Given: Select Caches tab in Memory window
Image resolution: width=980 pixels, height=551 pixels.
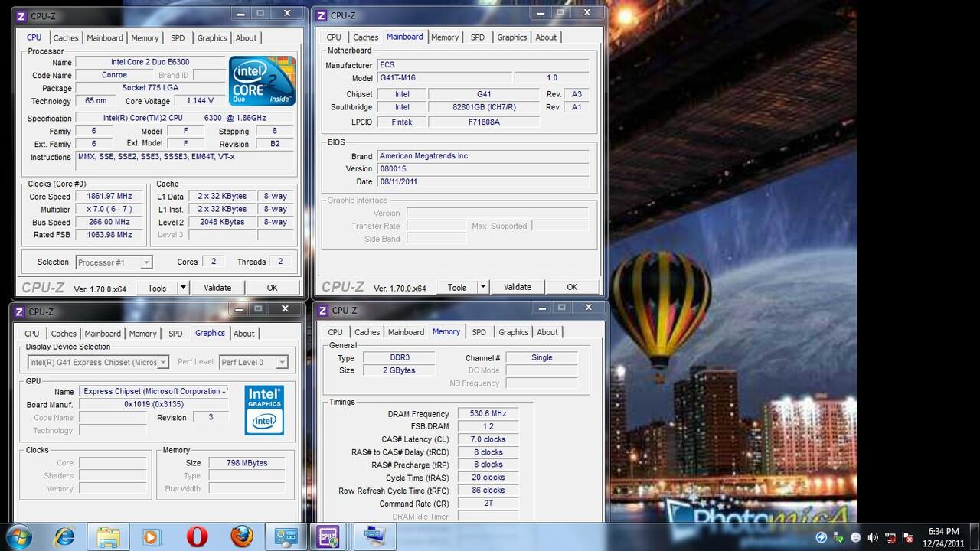Looking at the screenshot, I should [367, 332].
